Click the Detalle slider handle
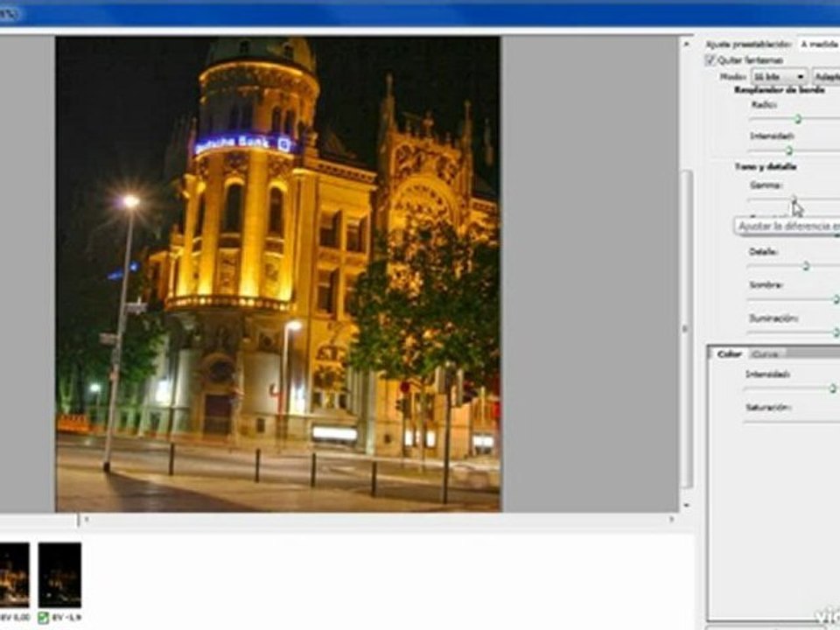 pyautogui.click(x=806, y=266)
